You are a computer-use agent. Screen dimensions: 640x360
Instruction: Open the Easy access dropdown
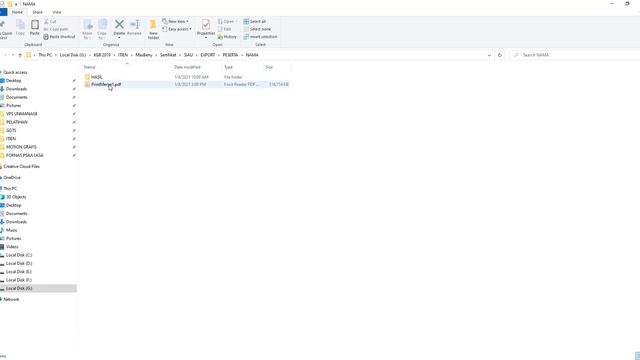click(177, 29)
